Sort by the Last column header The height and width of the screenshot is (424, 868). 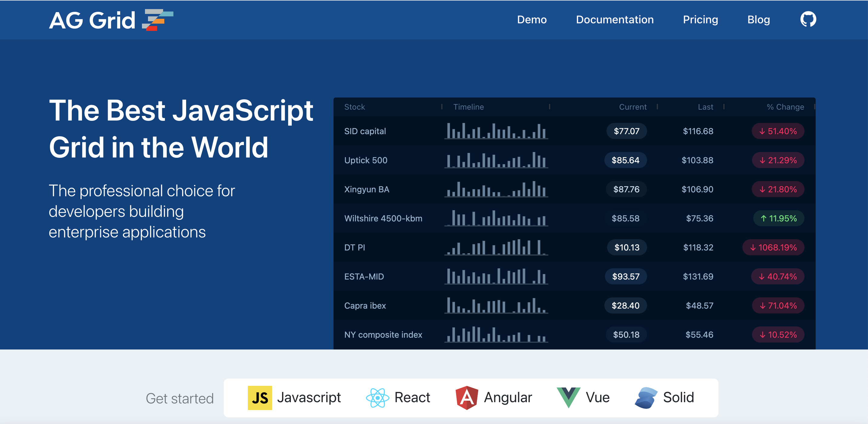(705, 107)
